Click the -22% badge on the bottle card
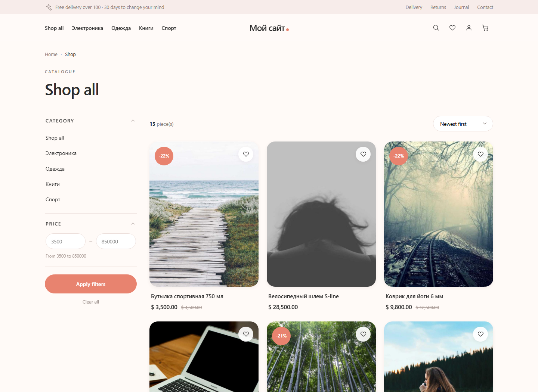Image resolution: width=538 pixels, height=392 pixels. (x=164, y=156)
